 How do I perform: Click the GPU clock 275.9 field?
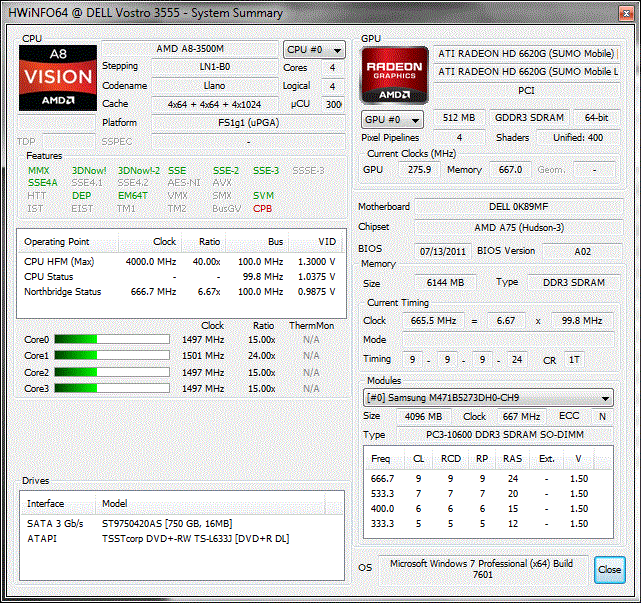click(x=419, y=170)
